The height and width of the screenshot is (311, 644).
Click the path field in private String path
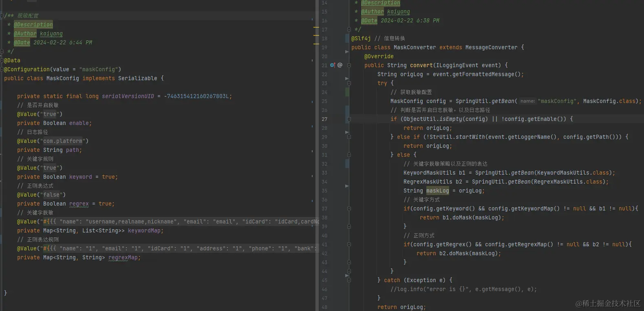click(73, 150)
